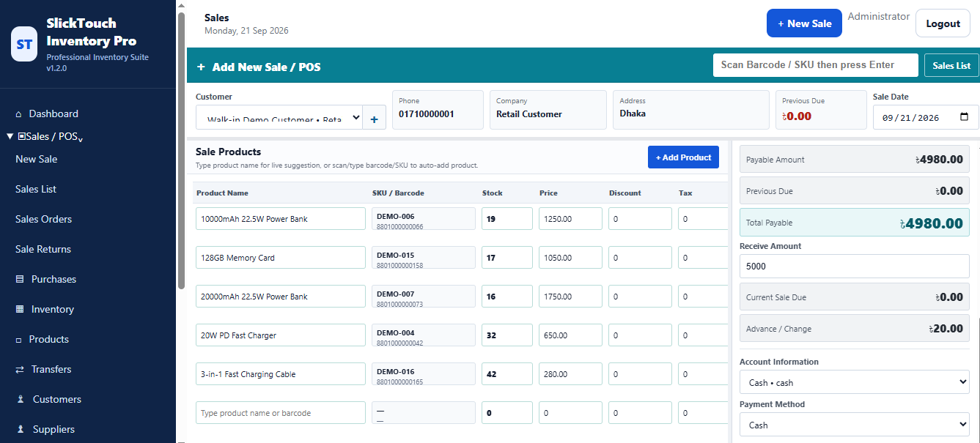
Task: Click the sidebar vertical scrollbar
Action: pos(181,150)
